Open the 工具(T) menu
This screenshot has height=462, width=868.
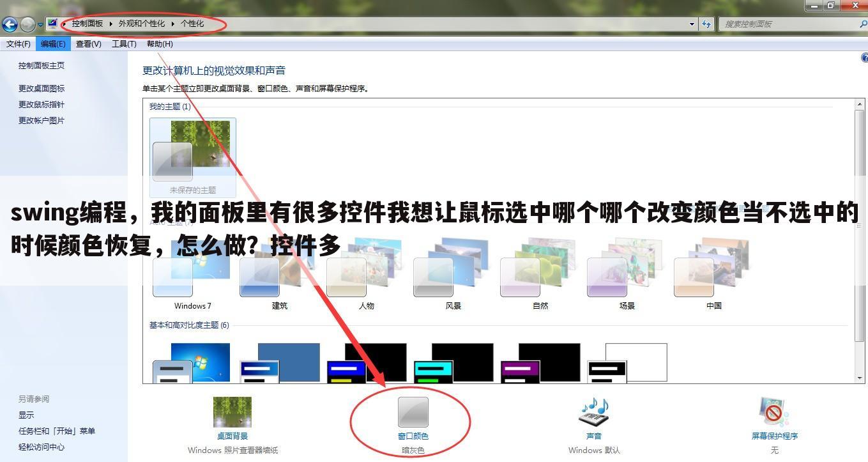(124, 44)
